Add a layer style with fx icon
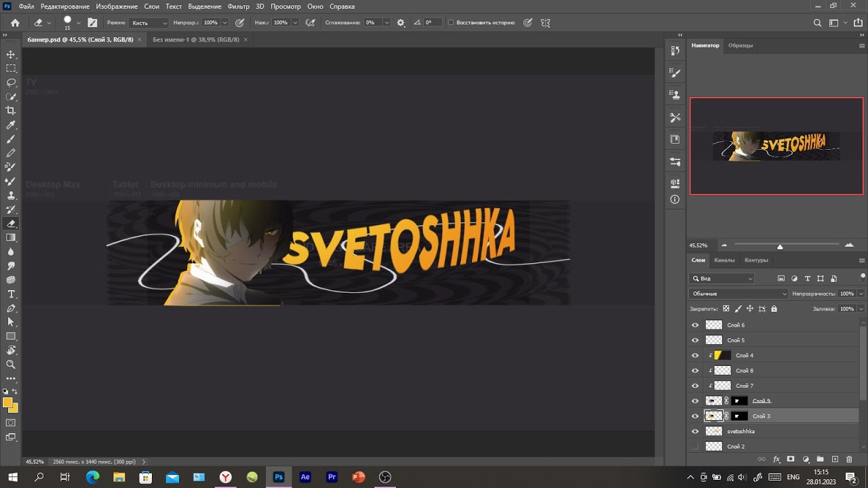 pos(777,460)
